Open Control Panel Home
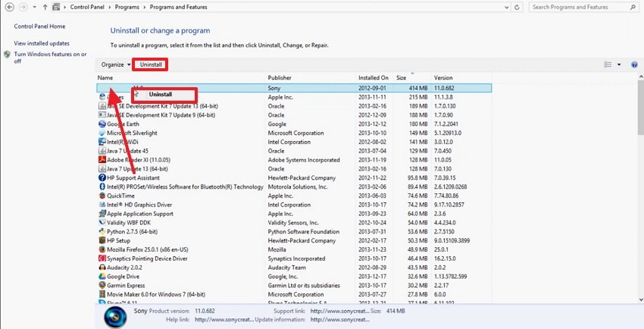 (39, 27)
